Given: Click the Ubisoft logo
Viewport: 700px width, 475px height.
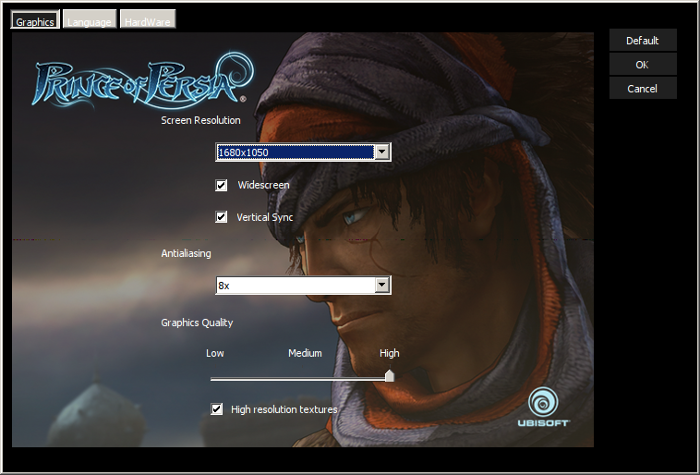Looking at the screenshot, I should coord(543,407).
